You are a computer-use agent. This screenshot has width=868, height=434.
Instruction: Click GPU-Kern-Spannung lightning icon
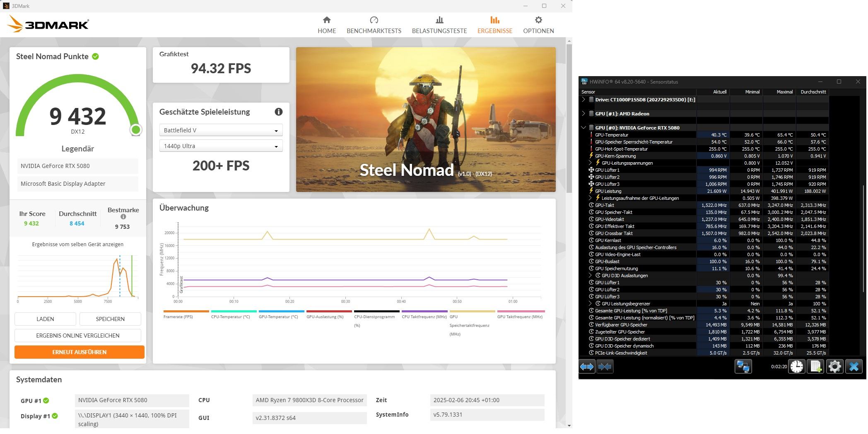591,156
